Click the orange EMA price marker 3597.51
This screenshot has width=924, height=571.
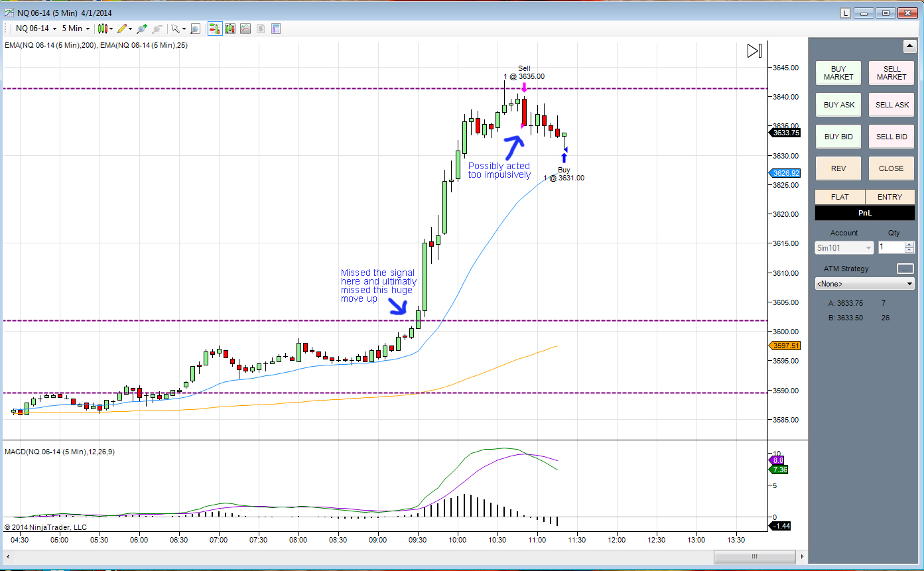pos(785,346)
